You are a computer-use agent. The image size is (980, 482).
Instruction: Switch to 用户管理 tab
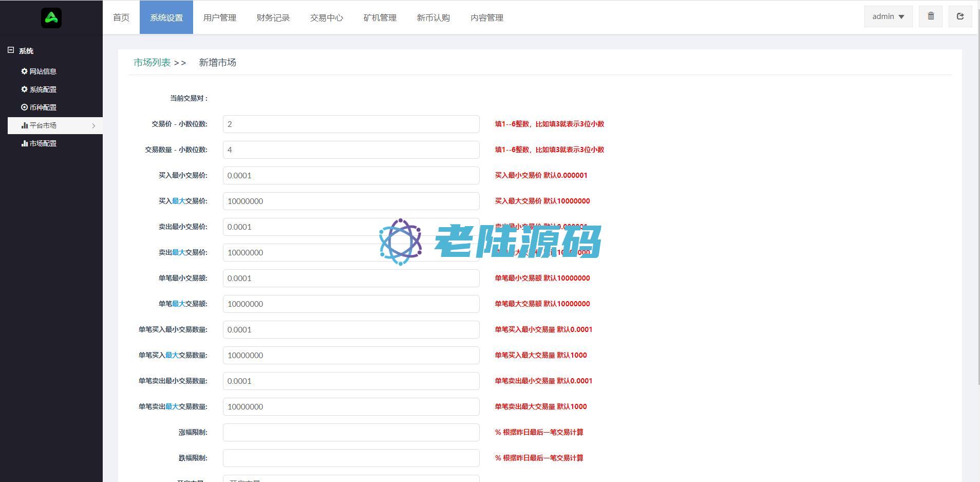click(x=220, y=17)
